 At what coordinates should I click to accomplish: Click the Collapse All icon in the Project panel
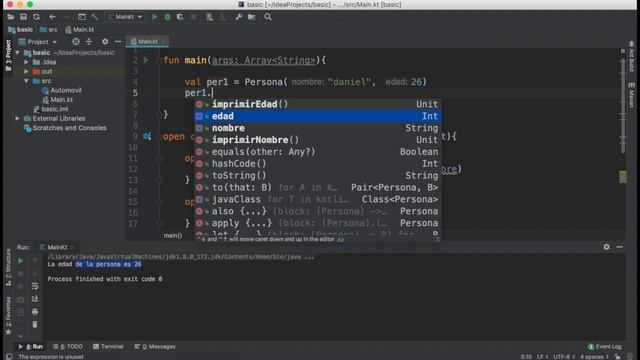(x=89, y=42)
